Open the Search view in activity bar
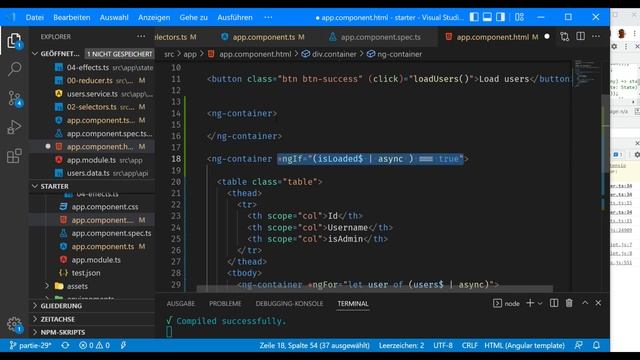Viewport: 640px width, 360px height. [14, 69]
